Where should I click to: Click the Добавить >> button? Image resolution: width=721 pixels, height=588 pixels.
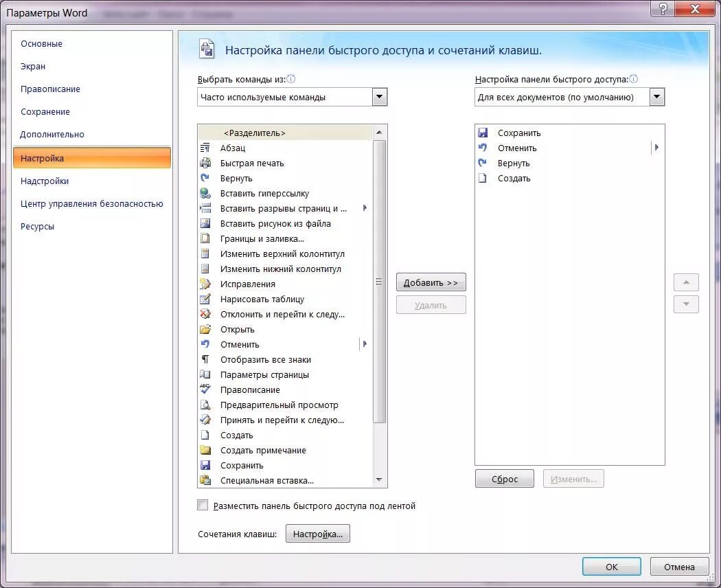(x=431, y=282)
